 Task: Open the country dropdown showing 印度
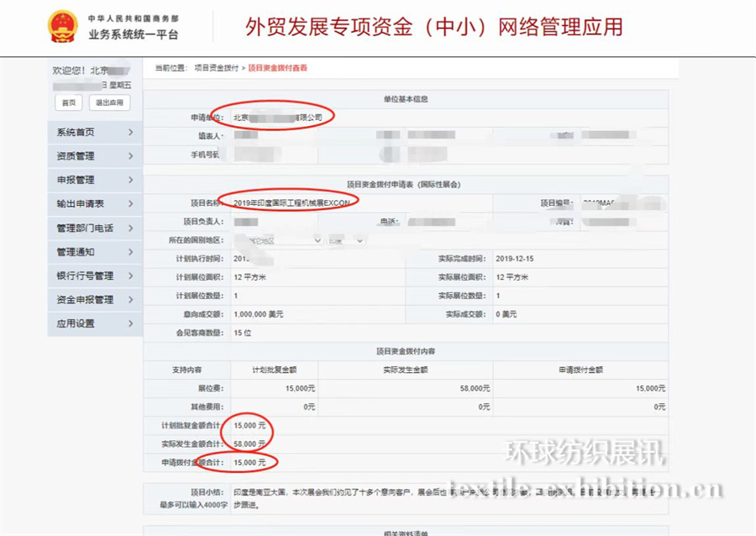pyautogui.click(x=346, y=240)
